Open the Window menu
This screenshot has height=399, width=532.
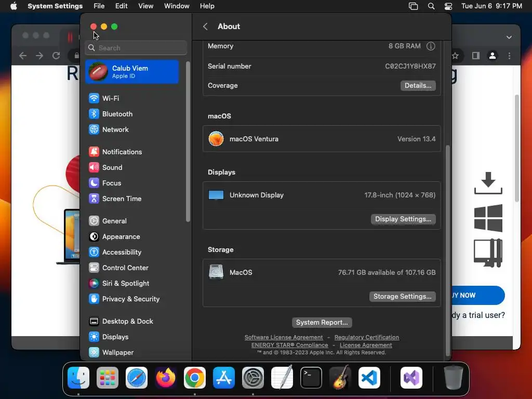click(177, 6)
